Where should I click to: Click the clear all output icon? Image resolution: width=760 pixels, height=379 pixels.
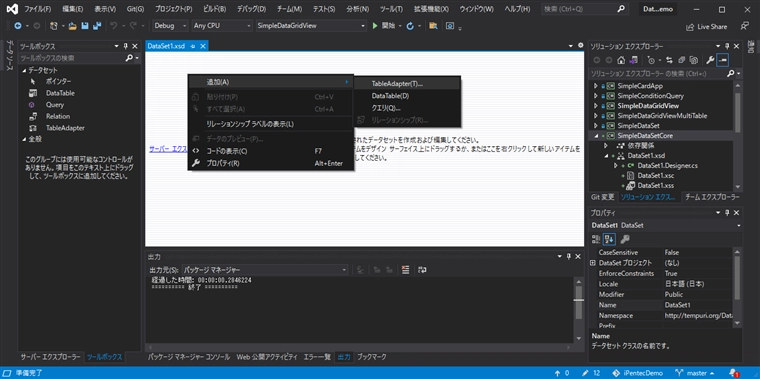coord(406,269)
